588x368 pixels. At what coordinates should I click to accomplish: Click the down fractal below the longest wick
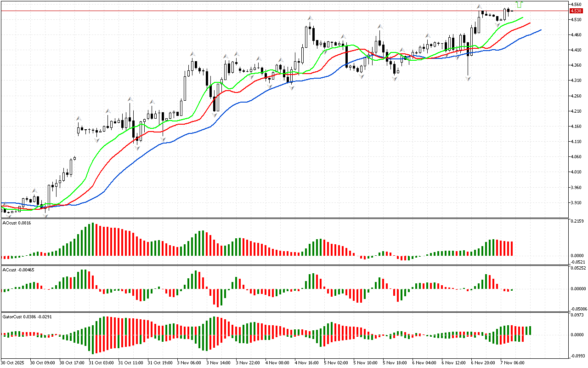coord(468,79)
